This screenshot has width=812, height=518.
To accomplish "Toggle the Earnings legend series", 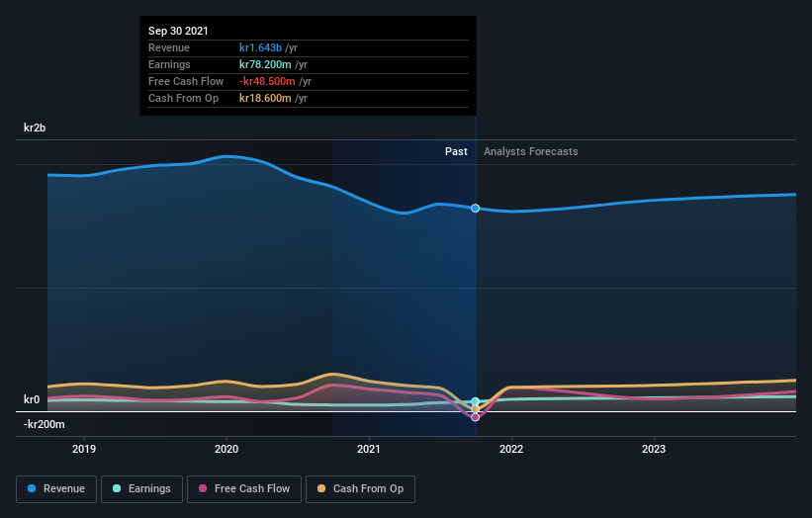I will point(141,489).
